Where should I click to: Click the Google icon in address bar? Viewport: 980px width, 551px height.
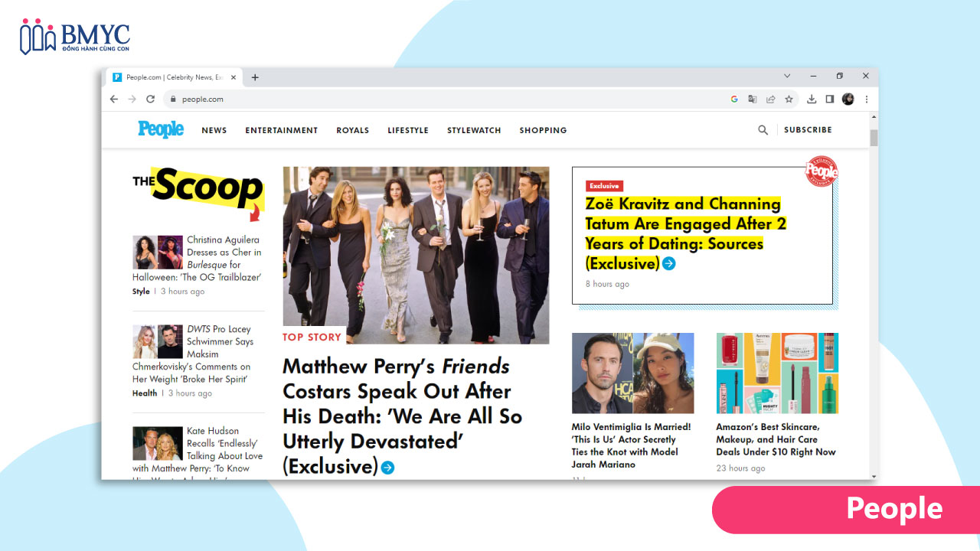(734, 99)
